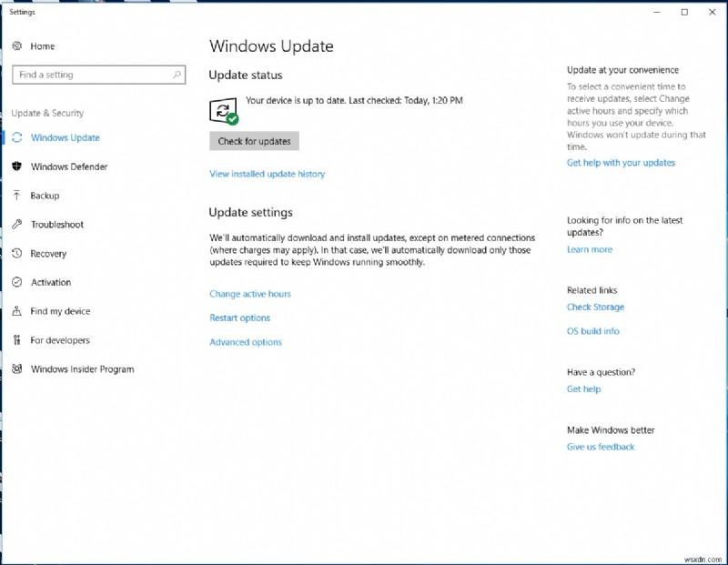Select Activation in the sidebar
Screen dimensions: 728x565
(x=51, y=282)
